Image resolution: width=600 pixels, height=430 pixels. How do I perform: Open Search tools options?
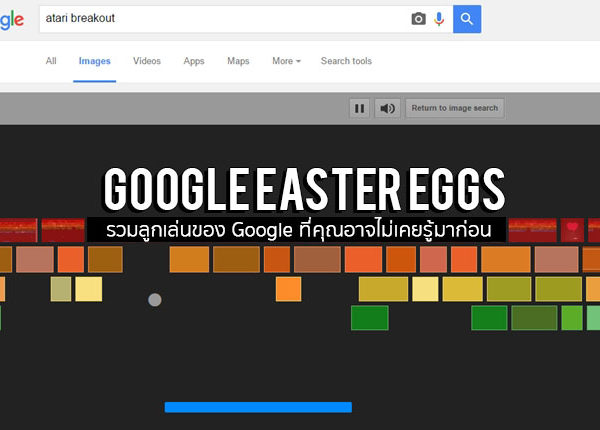pos(346,61)
